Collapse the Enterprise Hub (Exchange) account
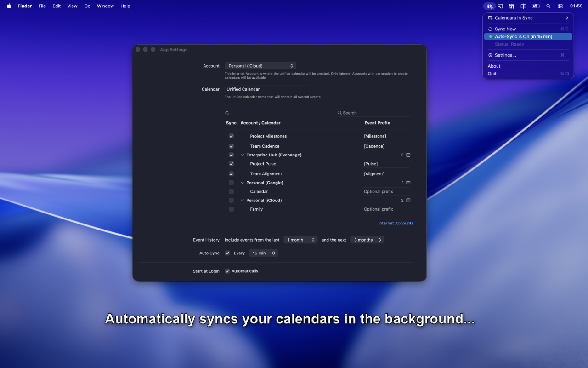588x368 pixels. coord(242,155)
